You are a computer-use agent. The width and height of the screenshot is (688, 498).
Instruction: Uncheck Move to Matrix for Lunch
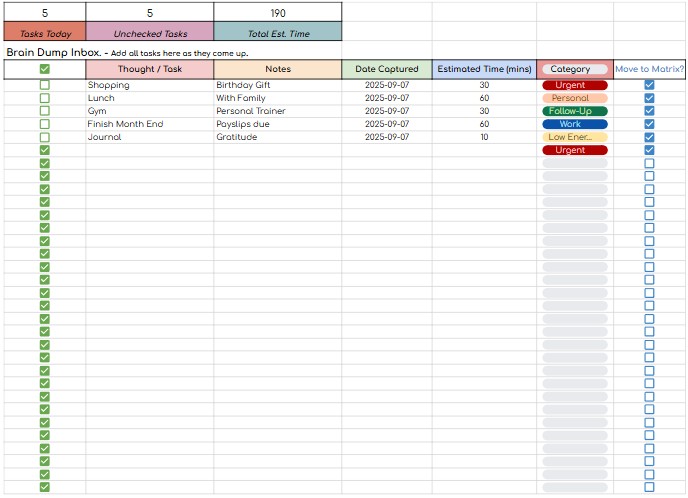point(649,99)
